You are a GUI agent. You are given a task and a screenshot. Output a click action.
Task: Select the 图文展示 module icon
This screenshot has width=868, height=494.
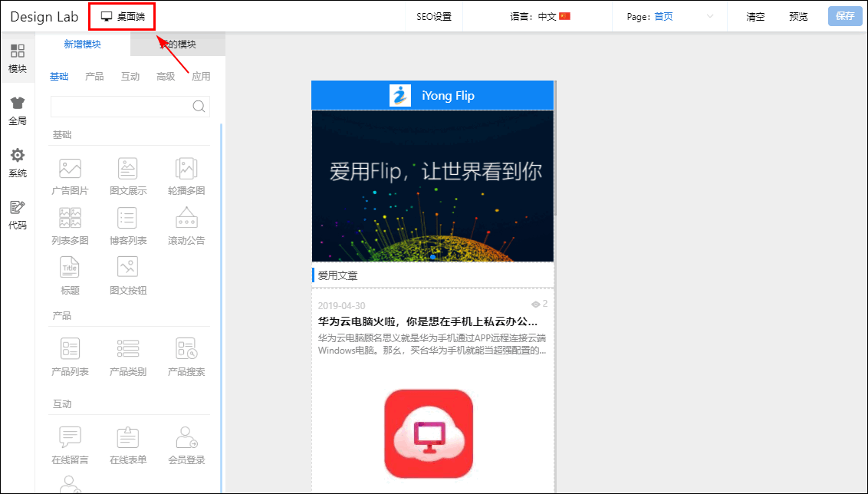coord(128,169)
